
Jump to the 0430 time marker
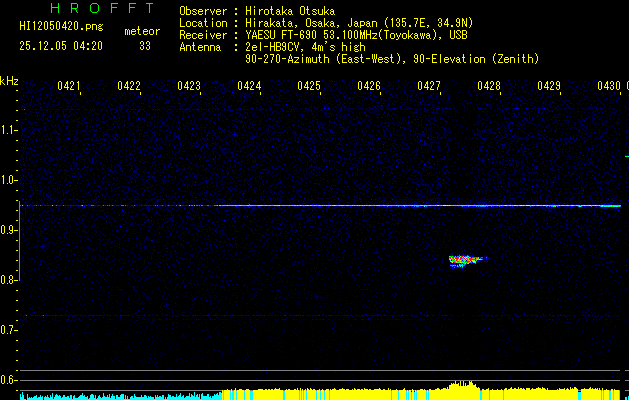(x=609, y=87)
